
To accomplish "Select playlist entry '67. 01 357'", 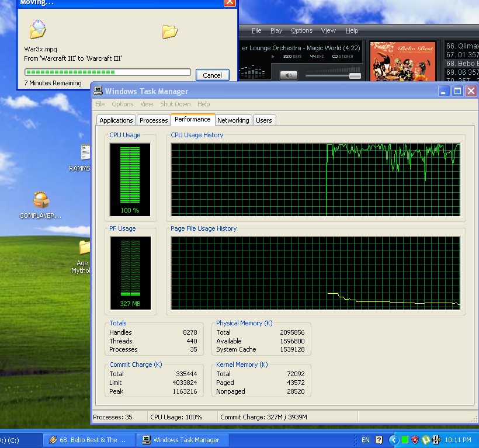I will tap(462, 55).
